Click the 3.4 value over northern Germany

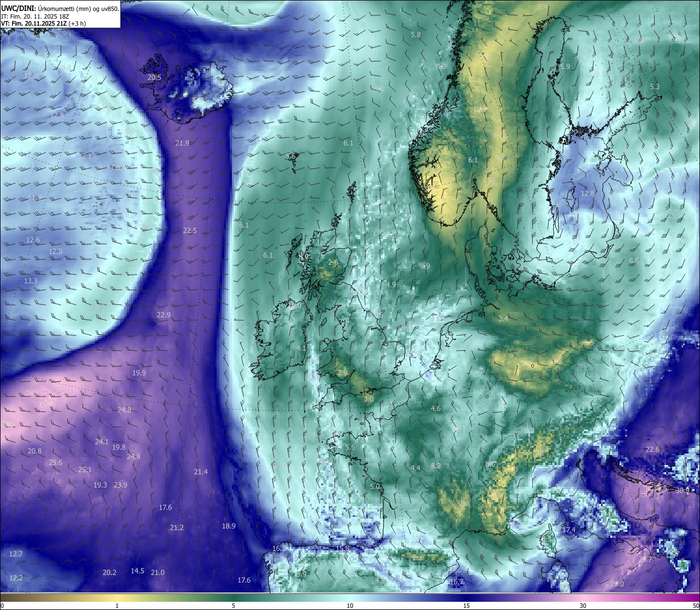click(504, 318)
